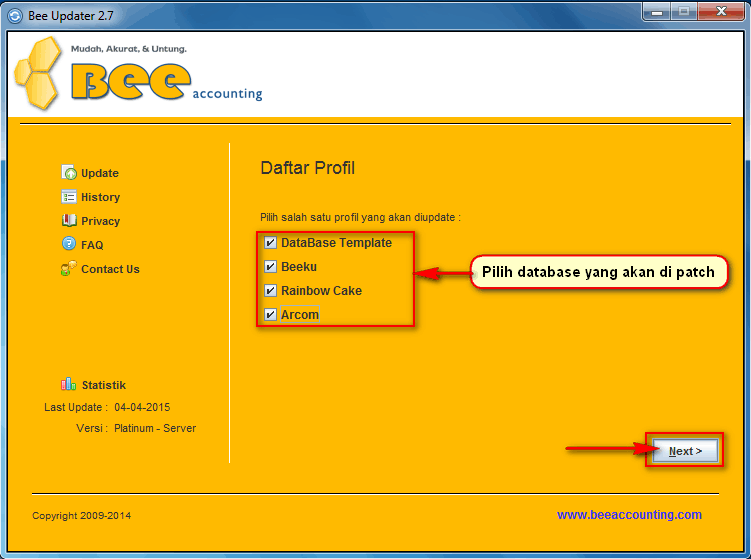Deselect the Rainbow Cake checkbox
Screen dimensions: 751x559
click(x=270, y=291)
